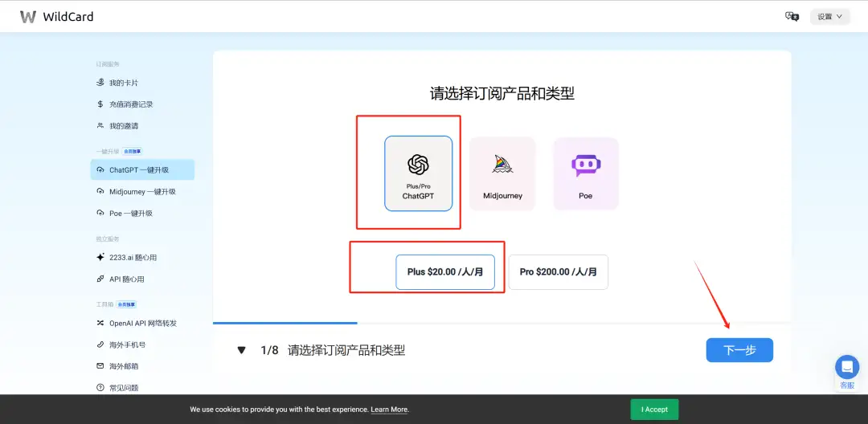Select the Poe product card

pyautogui.click(x=586, y=173)
